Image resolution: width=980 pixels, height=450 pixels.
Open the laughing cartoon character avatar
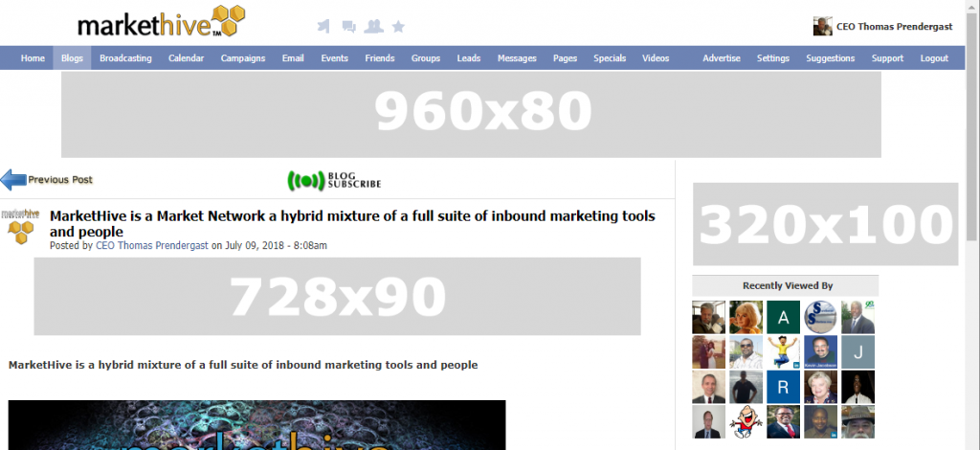tap(746, 422)
